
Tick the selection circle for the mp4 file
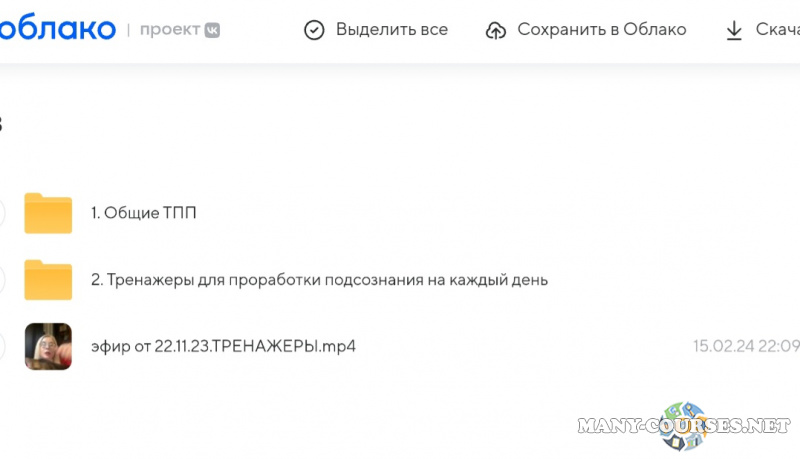(x=2, y=346)
